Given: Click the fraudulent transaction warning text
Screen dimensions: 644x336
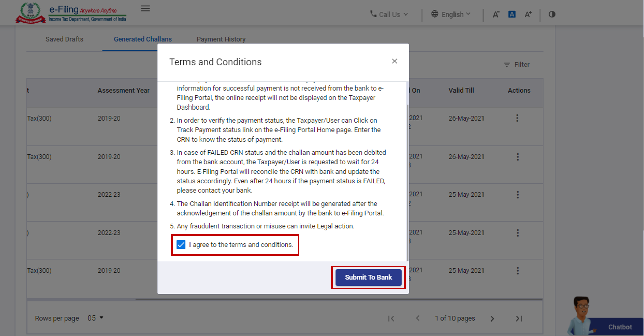Looking at the screenshot, I should coord(265,226).
